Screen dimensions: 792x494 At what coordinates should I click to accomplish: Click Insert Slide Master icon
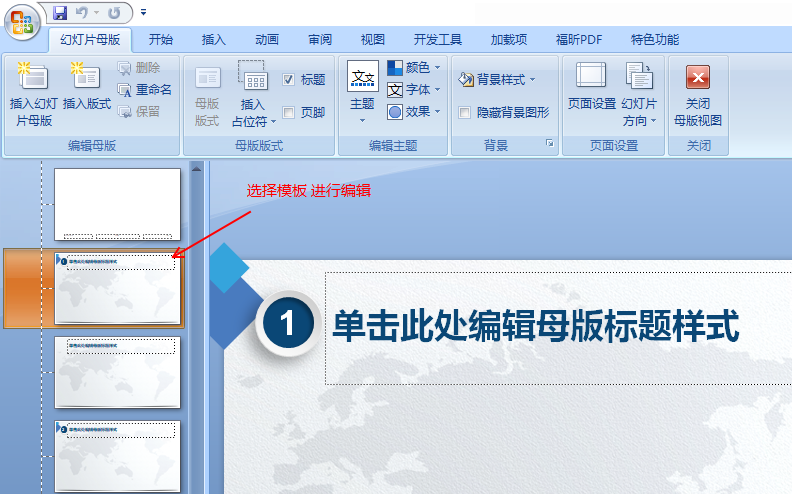[33, 77]
